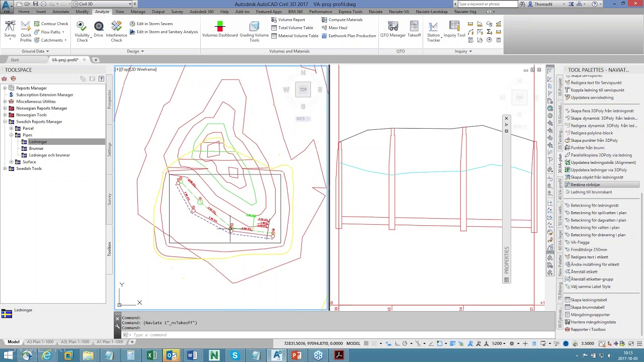Click Mängdningsrapporter in tool palette
Screen dimensions: 644x362
coord(590,315)
